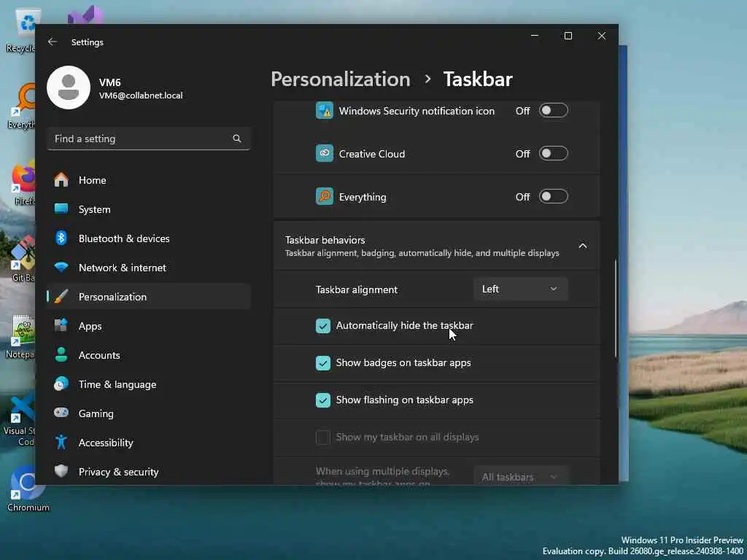
Task: Open Privacy & security settings
Action: (149, 472)
